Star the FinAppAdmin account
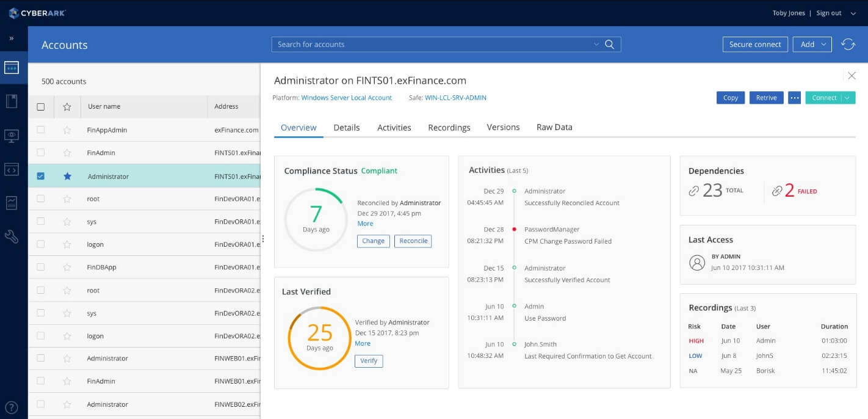 [67, 130]
